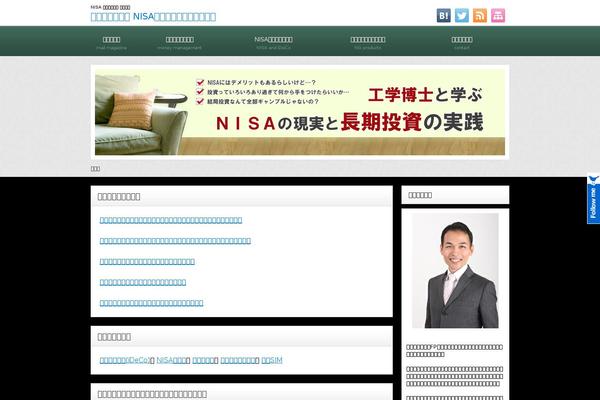
Task: Select the money management menu item
Action: (x=179, y=42)
